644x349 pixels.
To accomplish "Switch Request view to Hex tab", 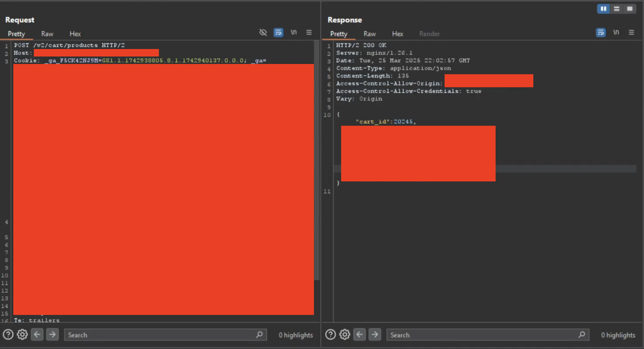I will pyautogui.click(x=75, y=34).
